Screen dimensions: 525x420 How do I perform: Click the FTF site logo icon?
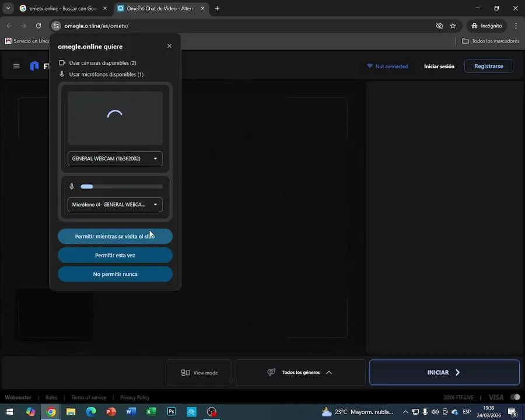[x=34, y=66]
